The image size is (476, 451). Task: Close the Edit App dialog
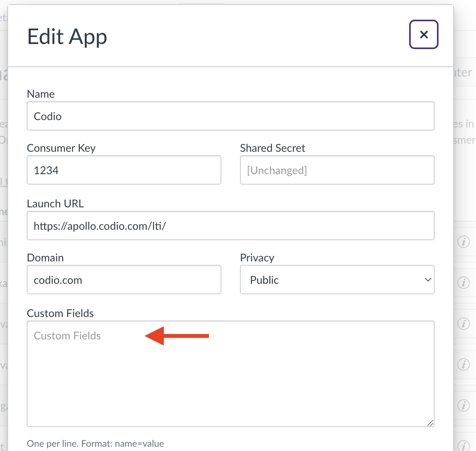pos(424,34)
